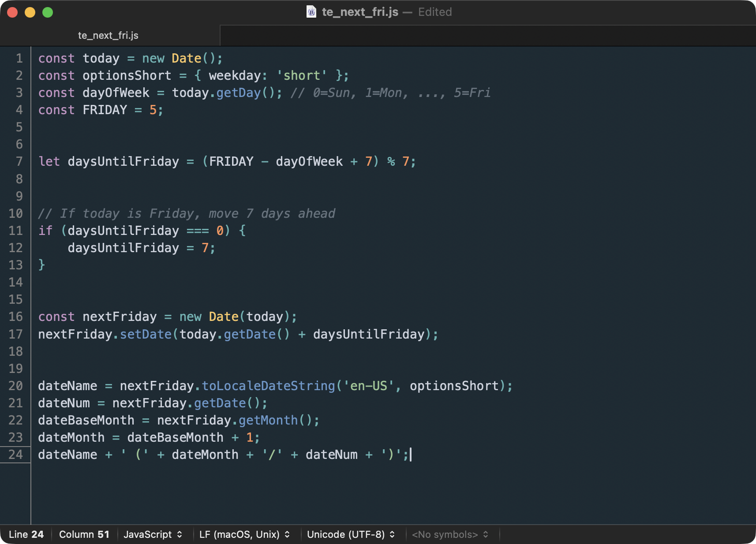Open the LF (macOS, Unix) line-ending menu
Screen dimensions: 756x544
pos(244,534)
